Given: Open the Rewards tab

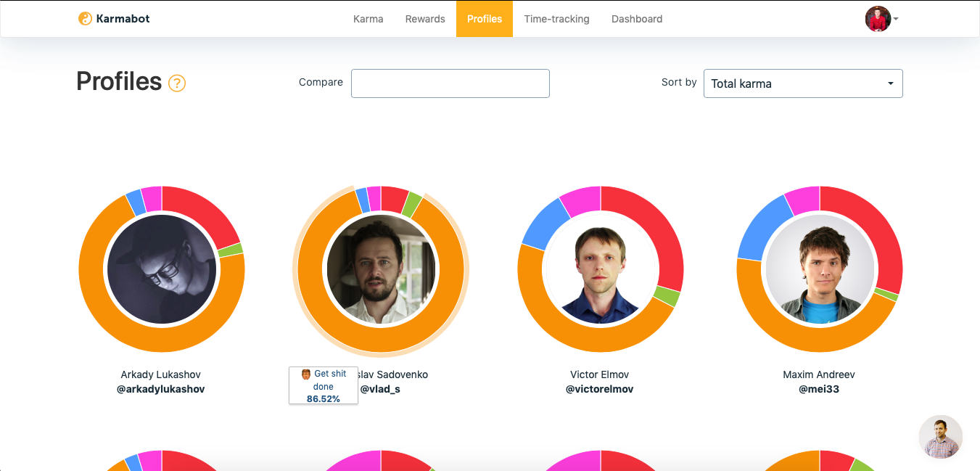Looking at the screenshot, I should pyautogui.click(x=425, y=19).
